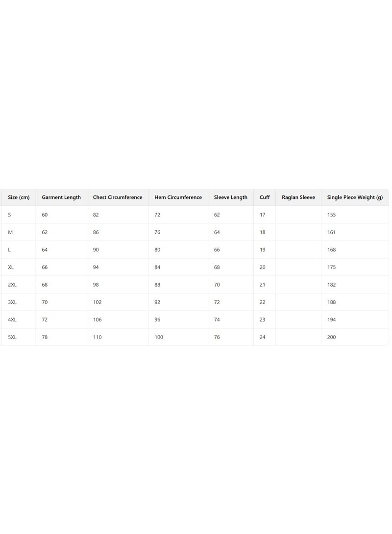Select the garment length value 78
The width and height of the screenshot is (392, 534).
click(45, 337)
